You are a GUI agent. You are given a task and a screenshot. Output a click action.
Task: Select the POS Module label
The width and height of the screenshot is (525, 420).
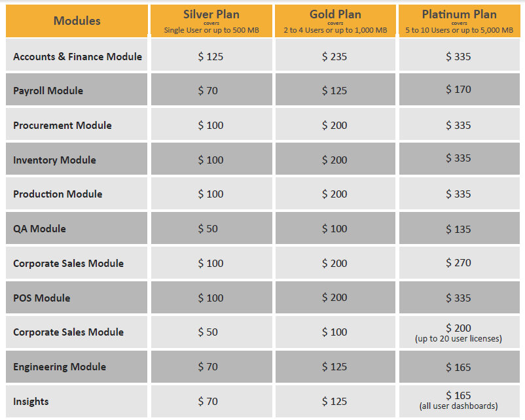pyautogui.click(x=41, y=298)
